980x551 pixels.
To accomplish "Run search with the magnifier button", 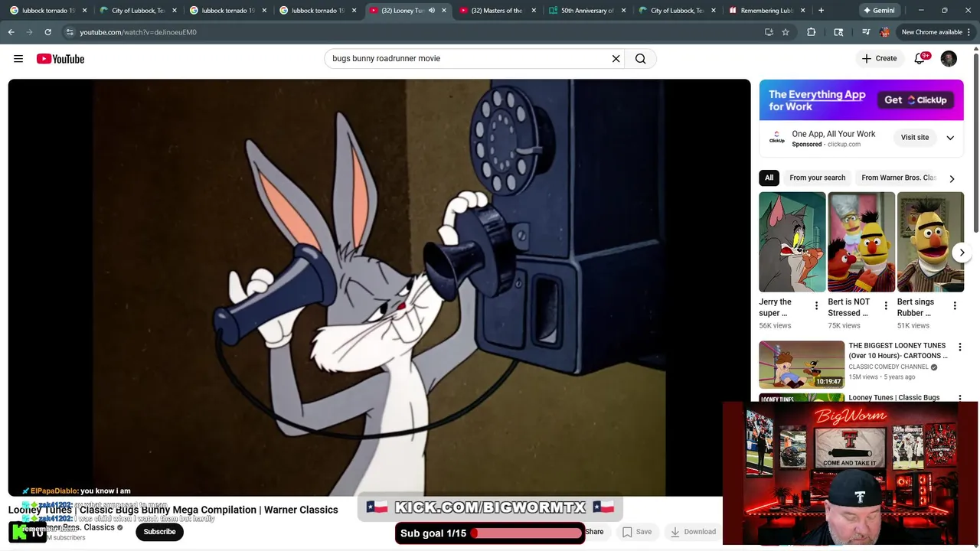I will [641, 59].
